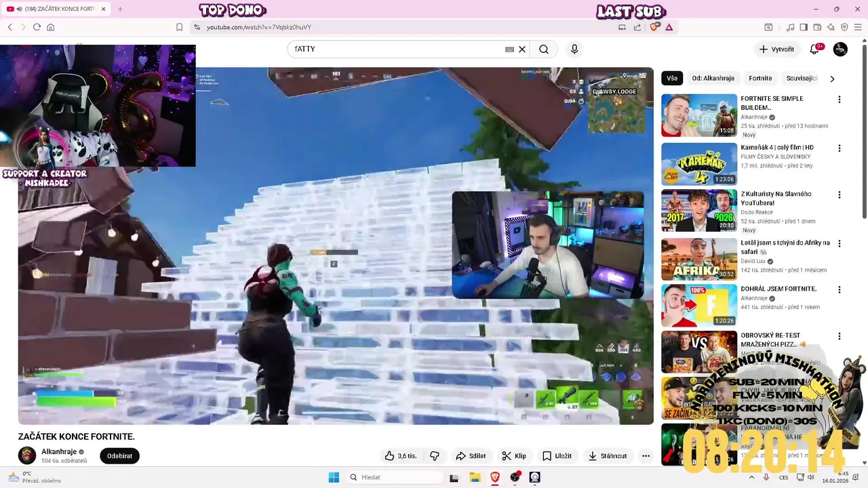The height and width of the screenshot is (488, 868).
Task: Click the address bar URL youtube.com/watch
Action: [x=259, y=27]
